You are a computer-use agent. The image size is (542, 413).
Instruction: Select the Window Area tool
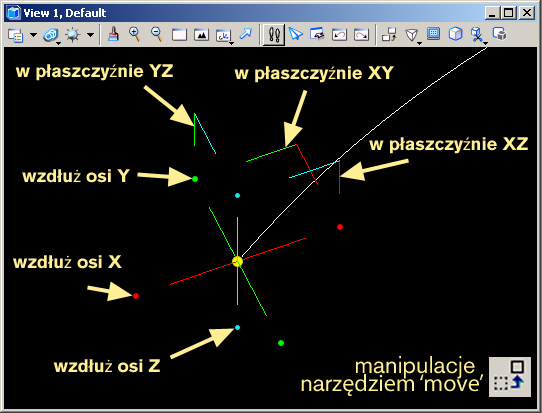179,35
